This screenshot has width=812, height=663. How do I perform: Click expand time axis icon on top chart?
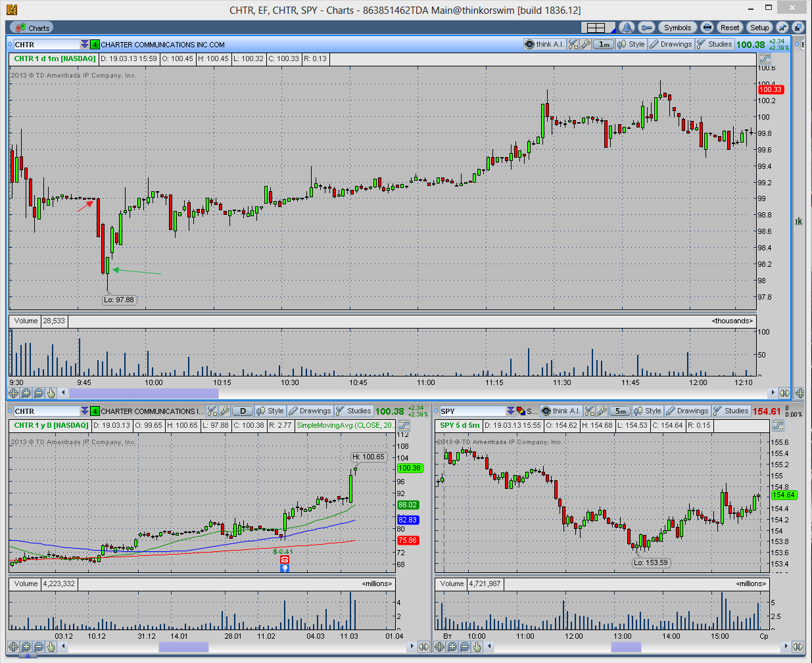(x=784, y=393)
